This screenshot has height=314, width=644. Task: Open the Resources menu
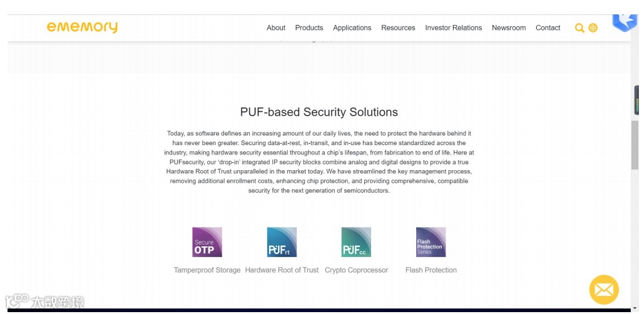[398, 28]
